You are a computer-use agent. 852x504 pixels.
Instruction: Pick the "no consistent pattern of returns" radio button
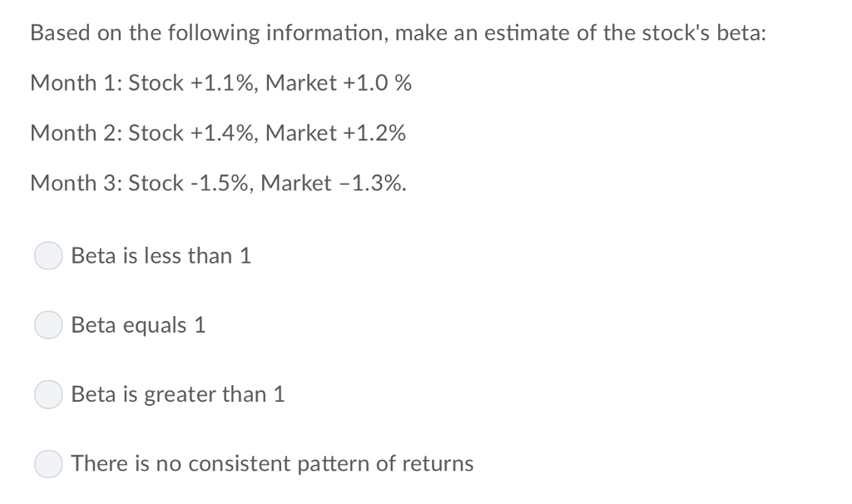48,464
